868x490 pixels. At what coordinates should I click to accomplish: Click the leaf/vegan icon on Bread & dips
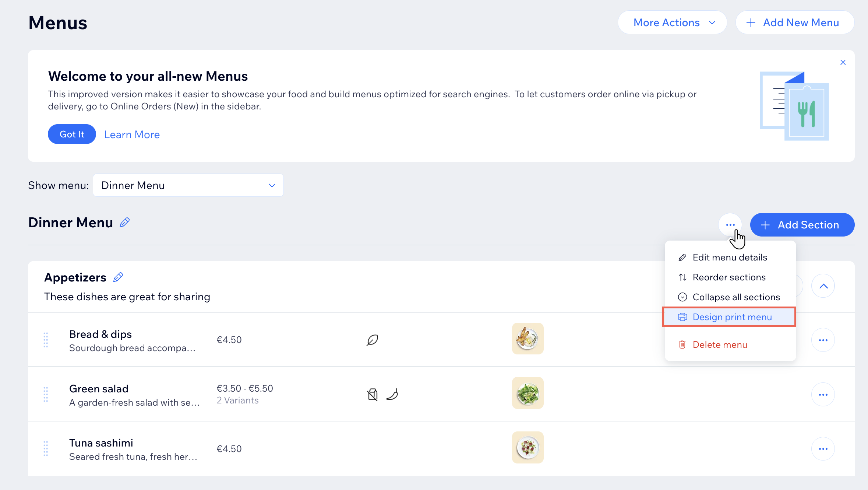coord(373,340)
